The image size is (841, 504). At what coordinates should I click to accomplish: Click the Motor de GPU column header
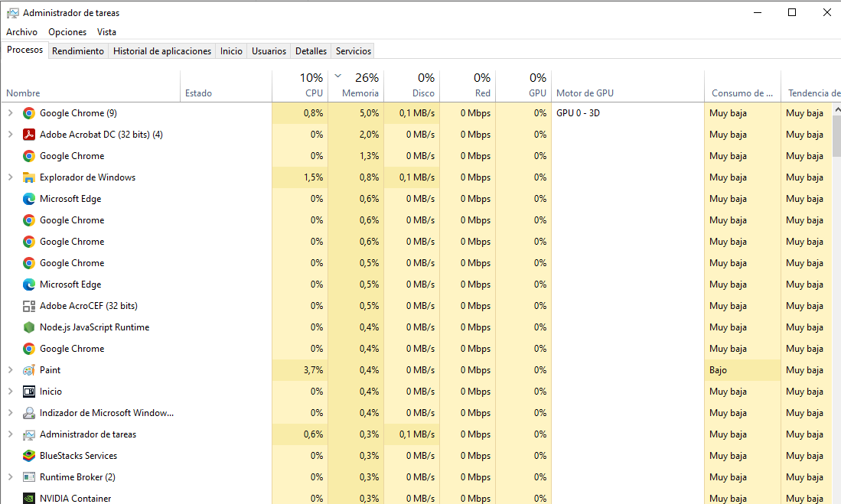(x=627, y=86)
